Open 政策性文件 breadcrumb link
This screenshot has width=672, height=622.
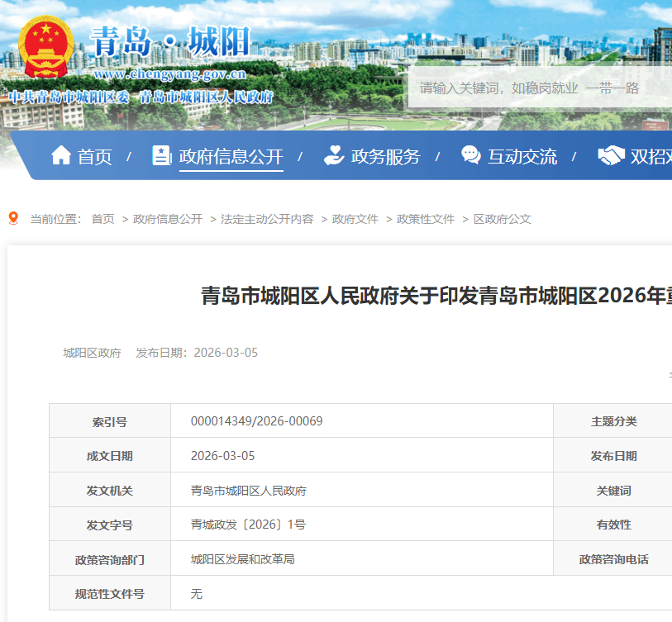pyautogui.click(x=426, y=219)
